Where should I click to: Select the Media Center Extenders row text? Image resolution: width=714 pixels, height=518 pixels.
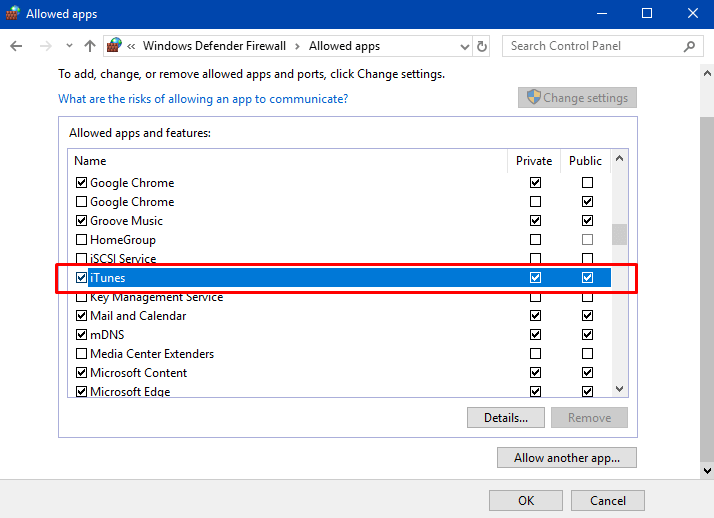152,354
